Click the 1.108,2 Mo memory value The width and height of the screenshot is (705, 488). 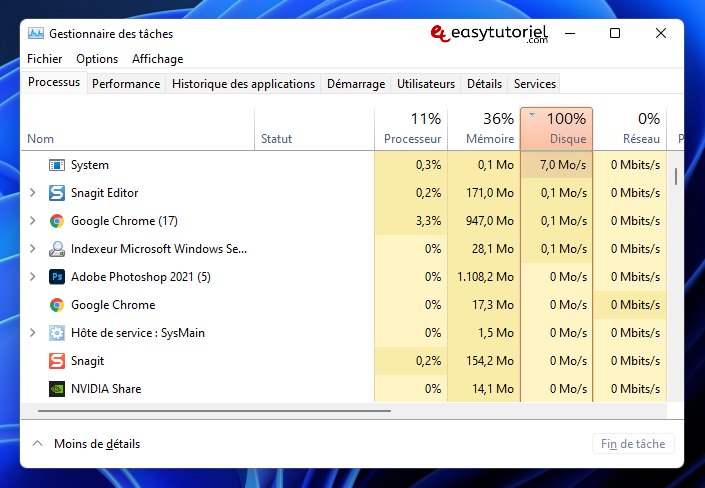point(485,277)
